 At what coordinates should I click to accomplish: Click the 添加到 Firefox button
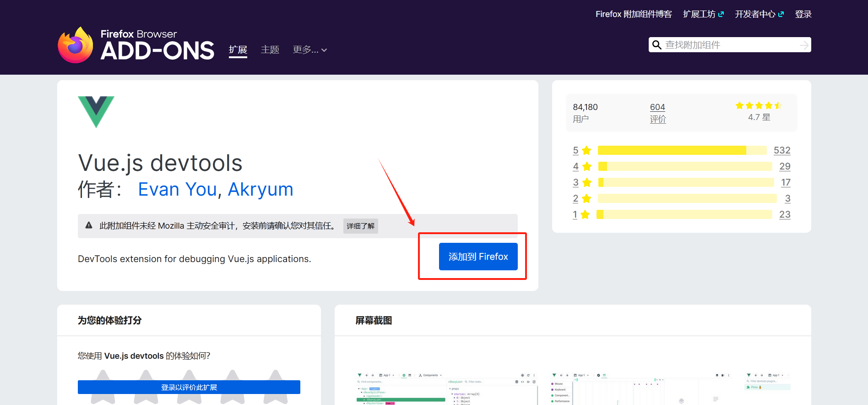[x=478, y=257]
